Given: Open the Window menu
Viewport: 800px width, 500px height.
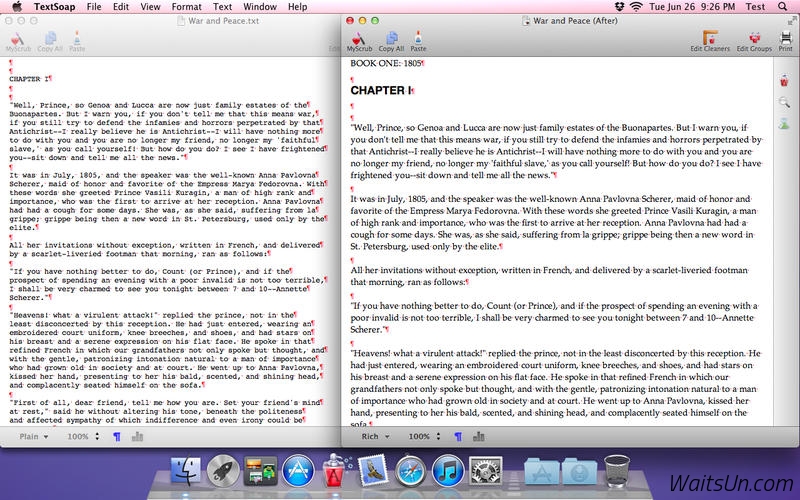Looking at the screenshot, I should tap(260, 7).
